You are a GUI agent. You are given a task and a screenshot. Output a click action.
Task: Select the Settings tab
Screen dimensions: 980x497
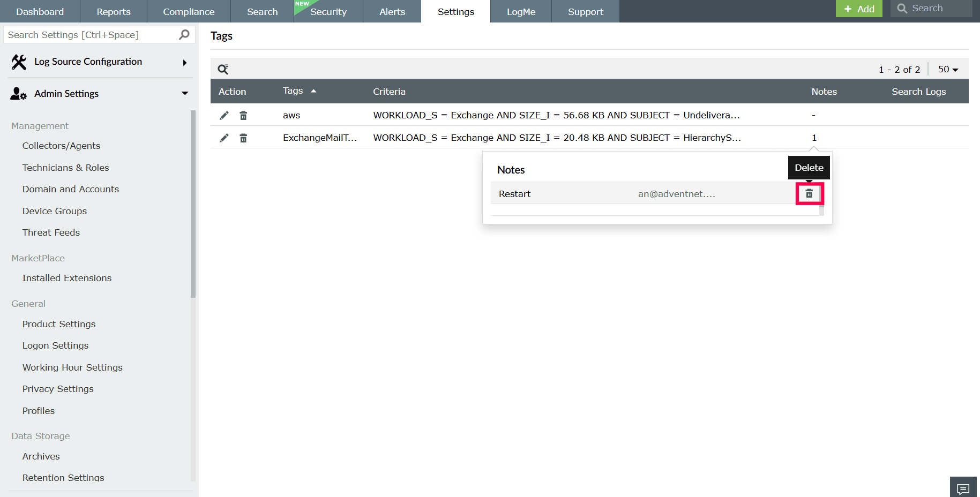click(456, 11)
